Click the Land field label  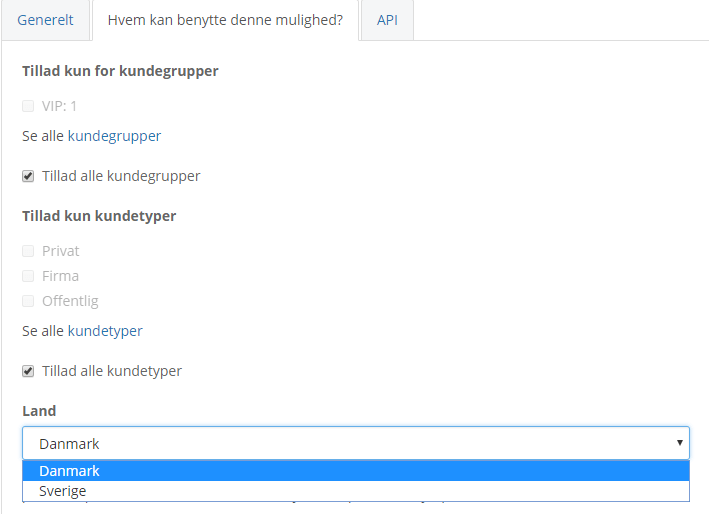coord(39,411)
